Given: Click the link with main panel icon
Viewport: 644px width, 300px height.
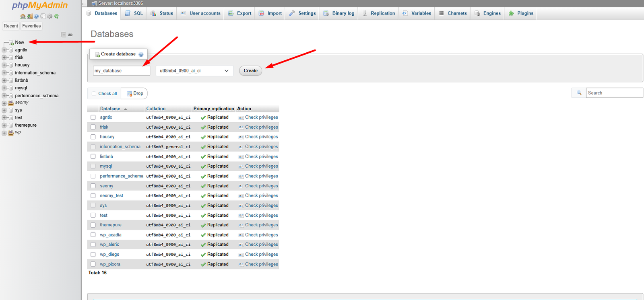Looking at the screenshot, I should click(70, 35).
